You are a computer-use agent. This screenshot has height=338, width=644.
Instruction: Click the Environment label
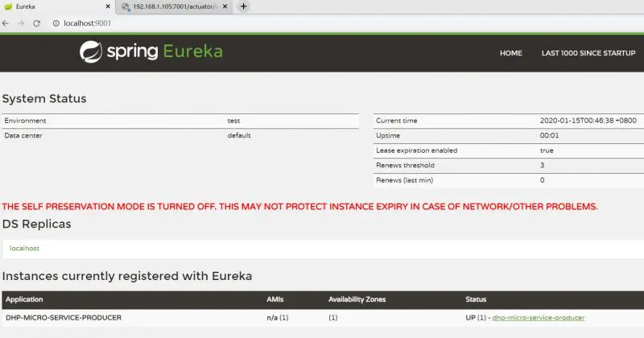[25, 121]
